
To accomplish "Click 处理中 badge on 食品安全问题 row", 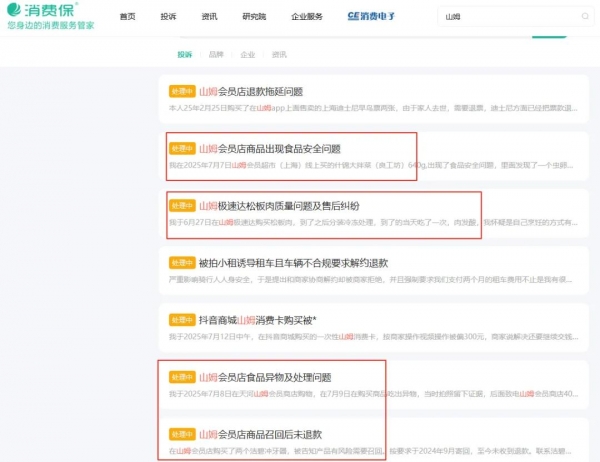I will (x=182, y=149).
